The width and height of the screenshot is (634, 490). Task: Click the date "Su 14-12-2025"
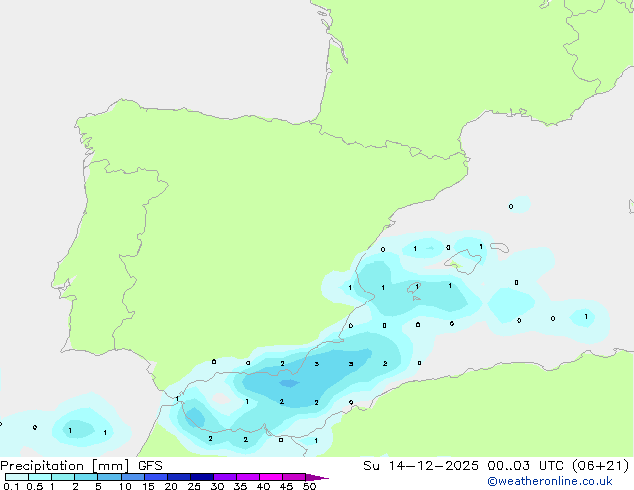[421, 466]
